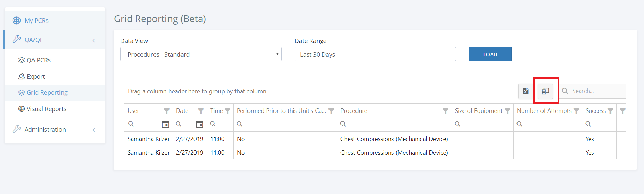Viewport: 644px width, 194px height.
Task: Open the Date filter calendar picker
Action: pos(200,124)
